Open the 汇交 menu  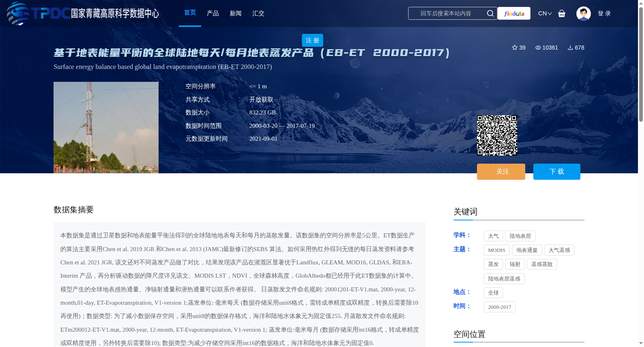tap(258, 13)
